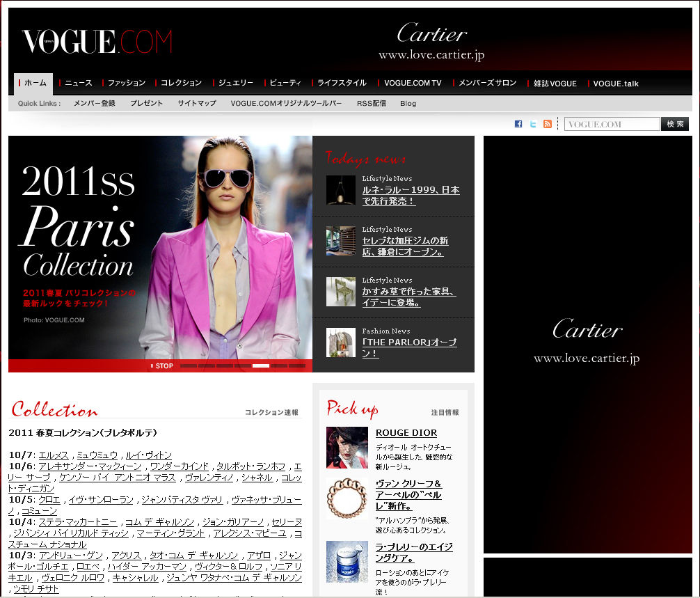Click the gold beaded ring thumbnail
The height and width of the screenshot is (598, 700).
[x=347, y=498]
